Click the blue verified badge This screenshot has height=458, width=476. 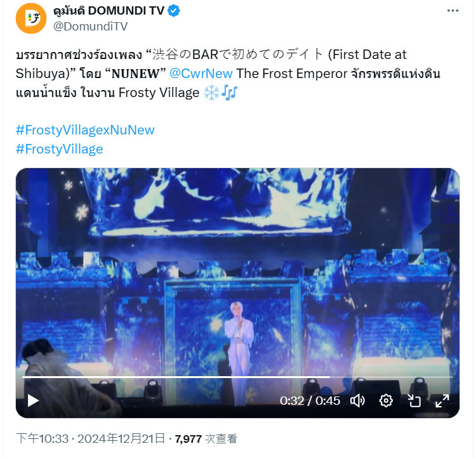click(x=174, y=11)
